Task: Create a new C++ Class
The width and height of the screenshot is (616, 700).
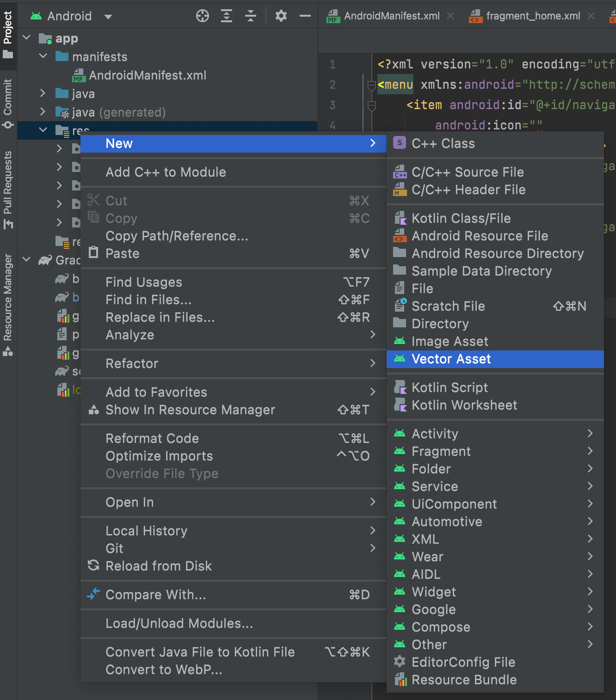Action: point(495,144)
